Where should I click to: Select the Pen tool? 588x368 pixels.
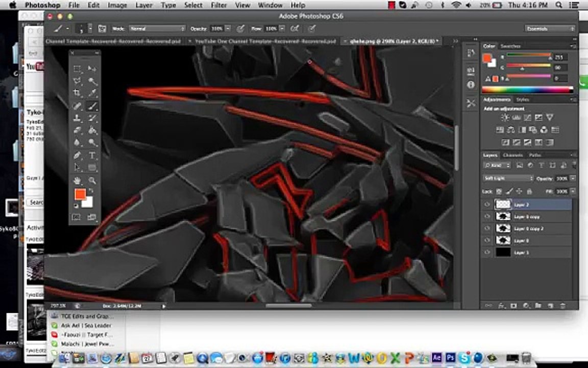[x=77, y=155]
